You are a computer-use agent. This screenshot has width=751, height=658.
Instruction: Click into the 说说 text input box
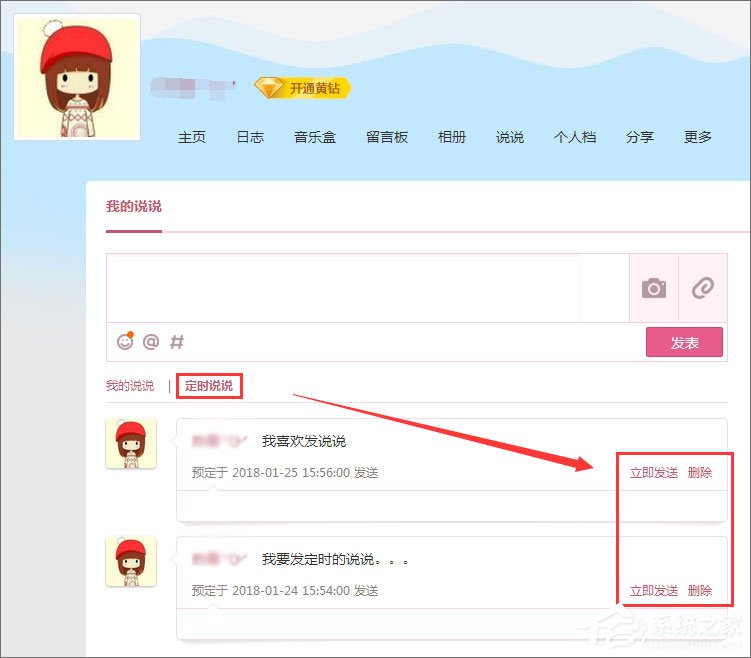click(x=343, y=288)
